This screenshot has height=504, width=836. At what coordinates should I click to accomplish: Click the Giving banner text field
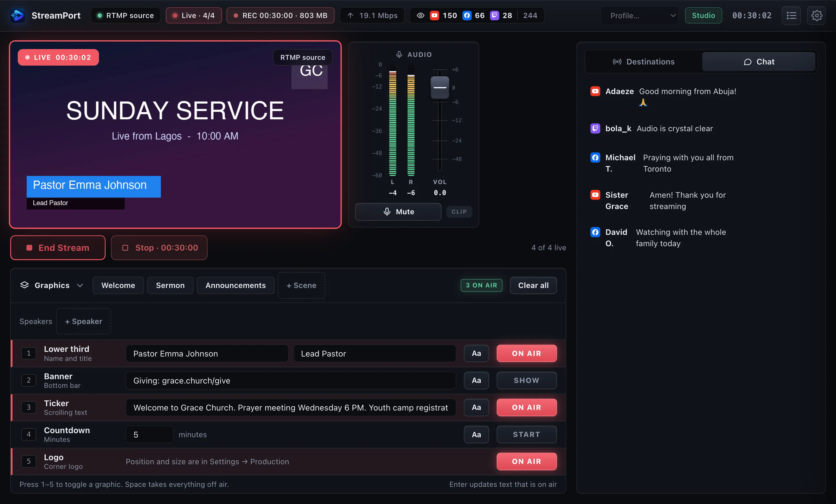291,380
